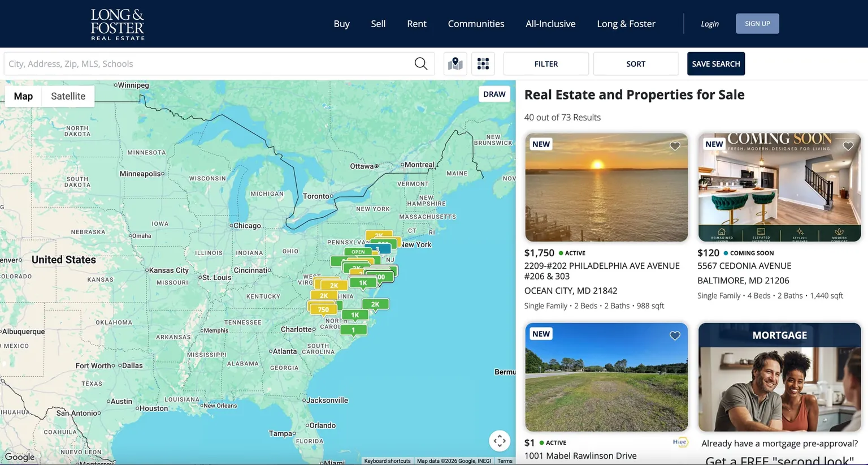Favorite the 1001 Mabel Rawlinson Drive heart
Viewport: 868px width, 465px height.
675,335
